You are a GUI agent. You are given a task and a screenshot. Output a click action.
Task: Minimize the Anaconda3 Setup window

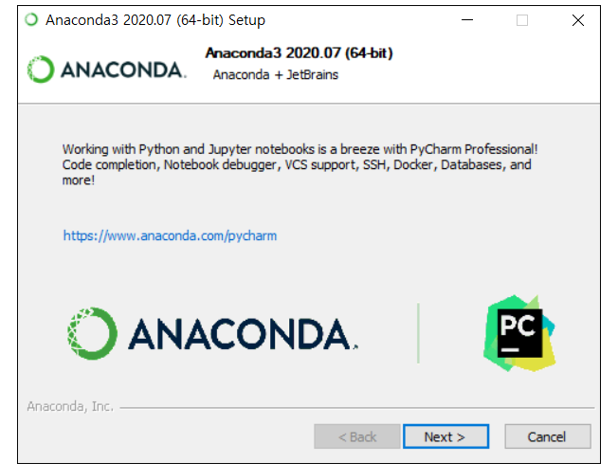[467, 20]
